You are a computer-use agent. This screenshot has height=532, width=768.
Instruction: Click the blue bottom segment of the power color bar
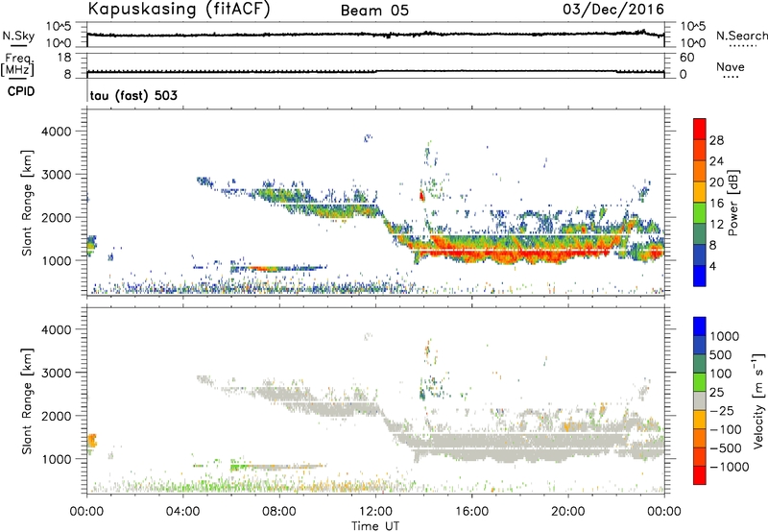coord(700,276)
